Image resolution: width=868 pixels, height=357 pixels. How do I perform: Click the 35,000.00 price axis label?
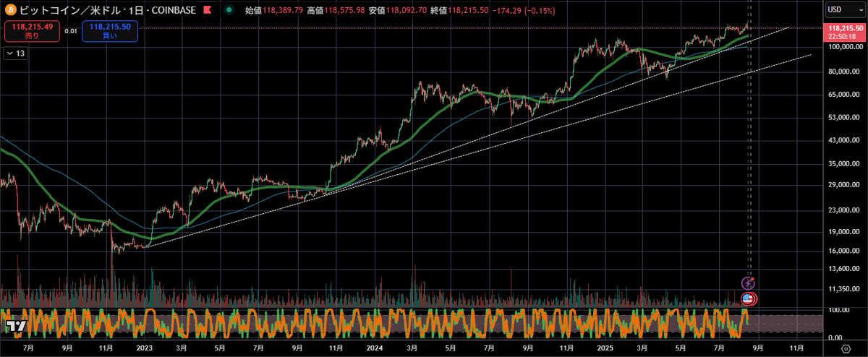[844, 164]
